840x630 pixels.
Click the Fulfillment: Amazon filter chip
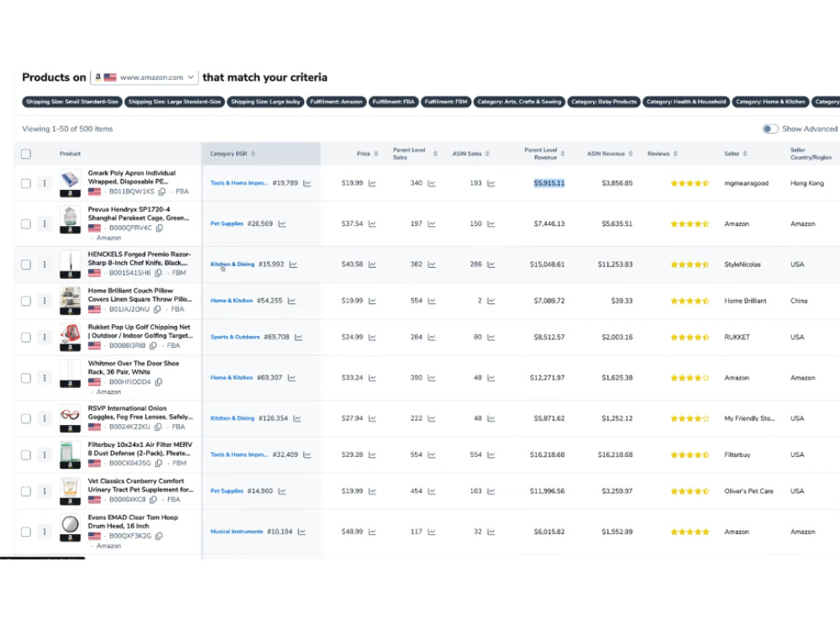click(337, 102)
